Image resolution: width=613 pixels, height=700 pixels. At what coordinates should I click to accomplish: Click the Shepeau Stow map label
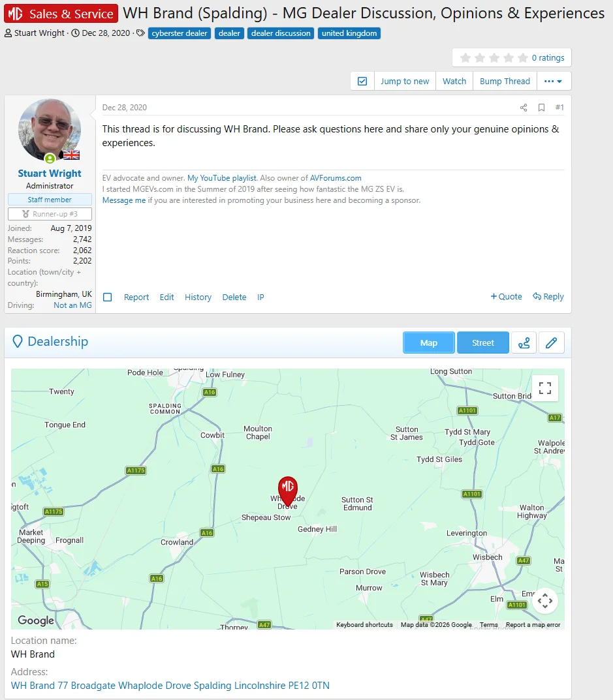pos(266,517)
